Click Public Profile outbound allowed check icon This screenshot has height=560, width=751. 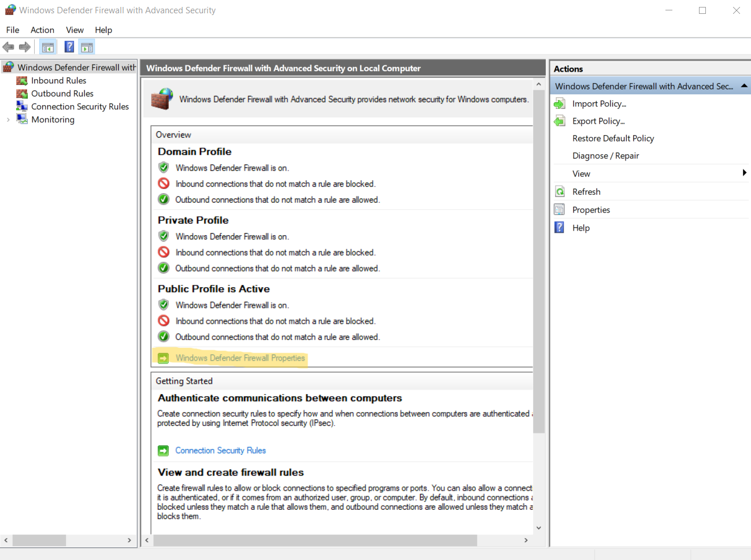pyautogui.click(x=164, y=336)
